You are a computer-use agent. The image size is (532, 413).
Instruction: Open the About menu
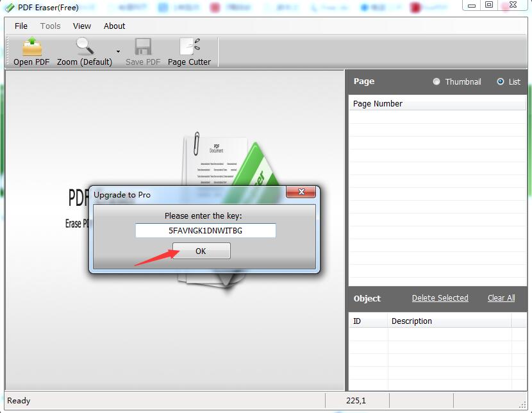click(x=114, y=26)
